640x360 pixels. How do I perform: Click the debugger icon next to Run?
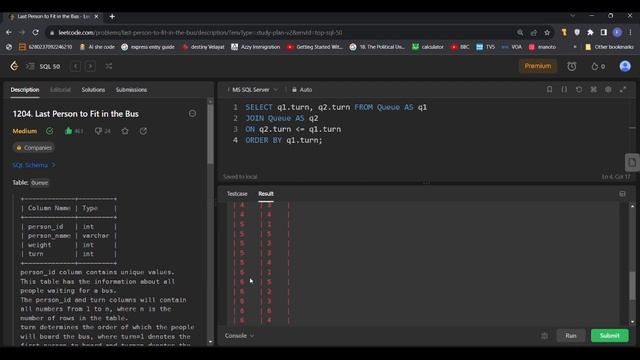tap(544, 336)
